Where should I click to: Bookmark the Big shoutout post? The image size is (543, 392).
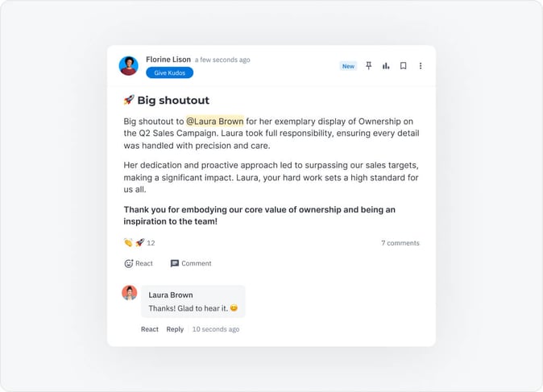click(x=403, y=66)
